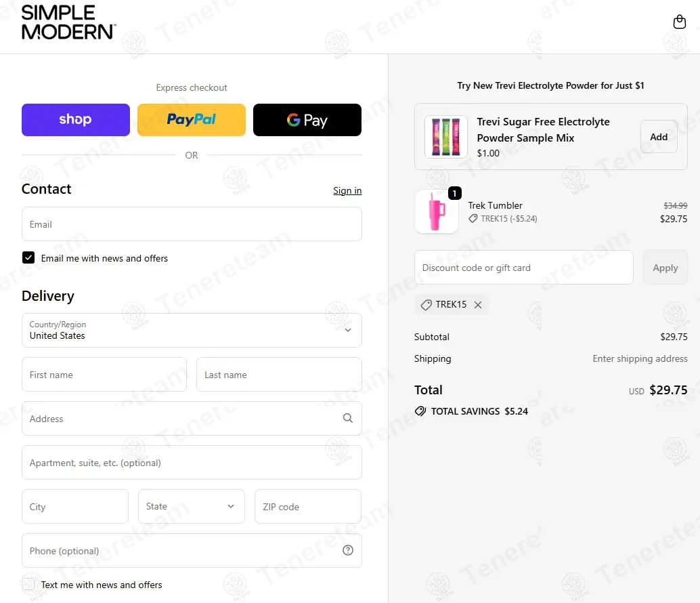Click the Discount code or gift card field
Screen dimensions: 700x603
(x=524, y=268)
